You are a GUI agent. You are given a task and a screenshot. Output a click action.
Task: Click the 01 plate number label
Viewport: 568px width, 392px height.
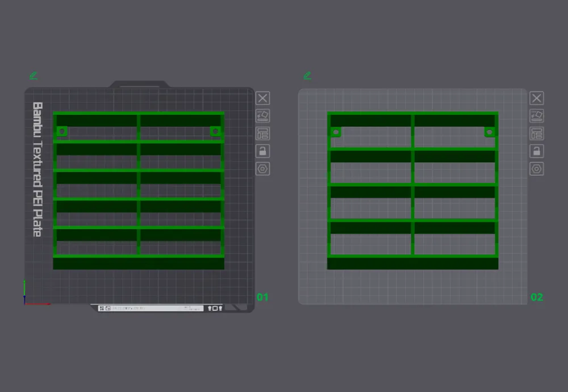(262, 297)
